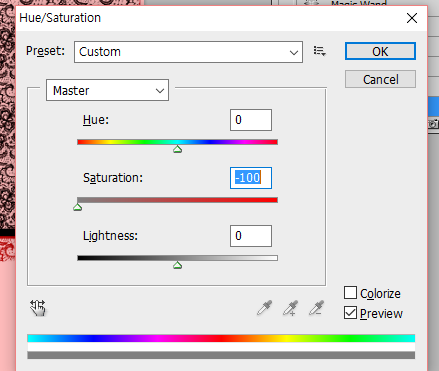The height and width of the screenshot is (371, 439).
Task: Click the Hue slider handle
Action: [x=177, y=149]
